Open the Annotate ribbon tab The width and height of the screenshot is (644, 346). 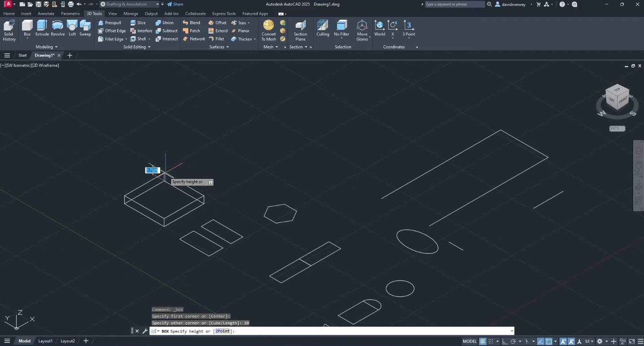tap(46, 13)
